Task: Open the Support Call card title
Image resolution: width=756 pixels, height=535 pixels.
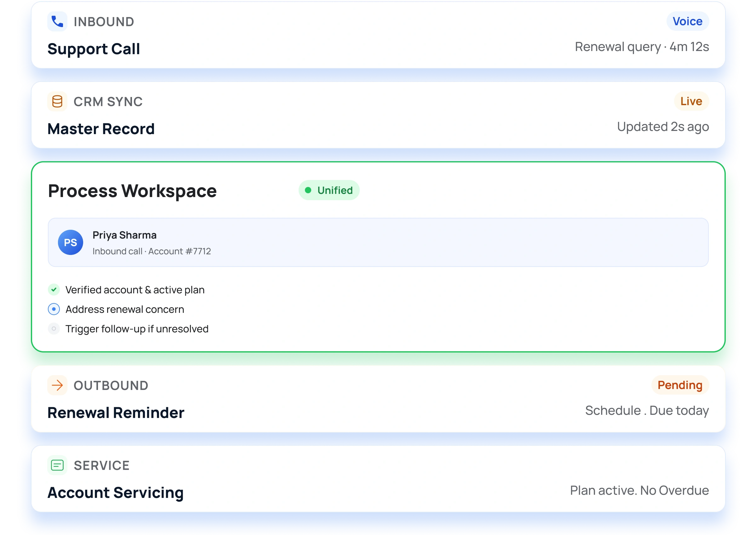Action: coord(94,49)
